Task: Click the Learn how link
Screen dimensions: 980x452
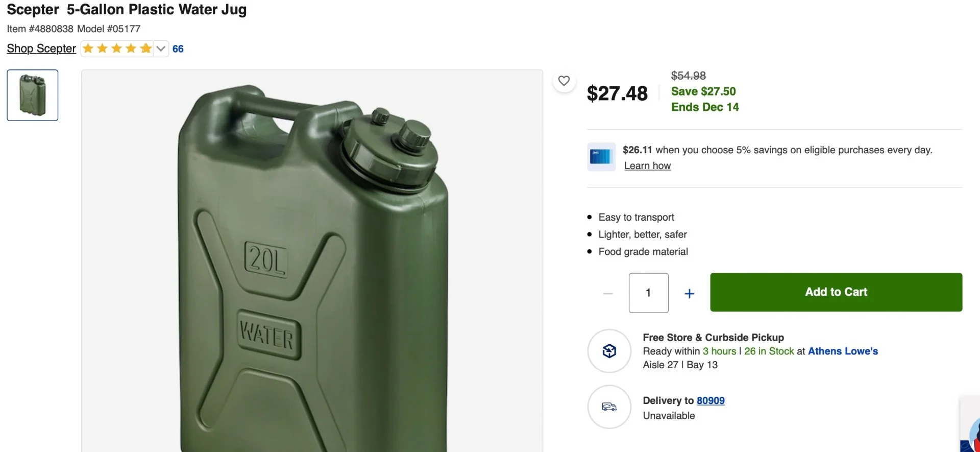Action: coord(647,166)
